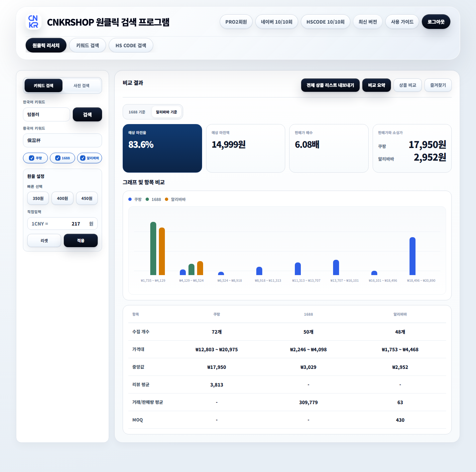Click the 예상 마진액 14,999원 card
The height and width of the screenshot is (472, 476).
click(246, 148)
